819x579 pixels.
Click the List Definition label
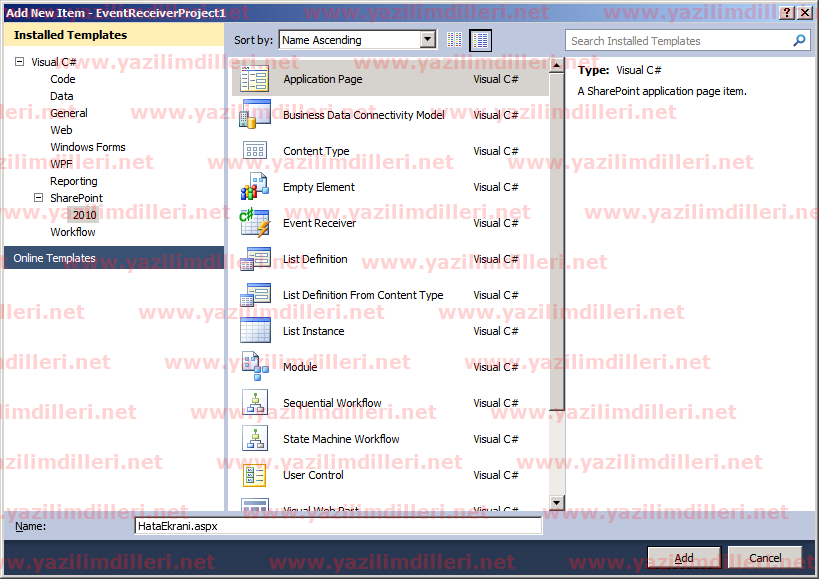click(x=315, y=259)
